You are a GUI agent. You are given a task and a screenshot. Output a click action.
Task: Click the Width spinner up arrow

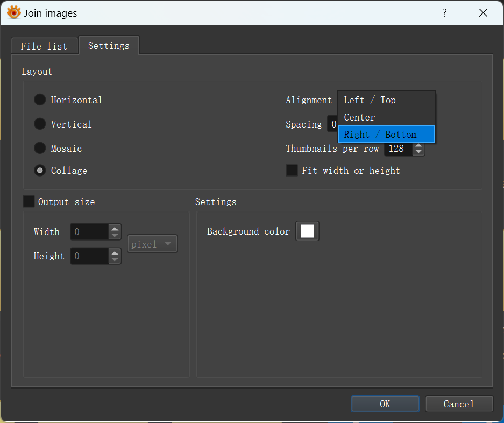click(x=115, y=228)
